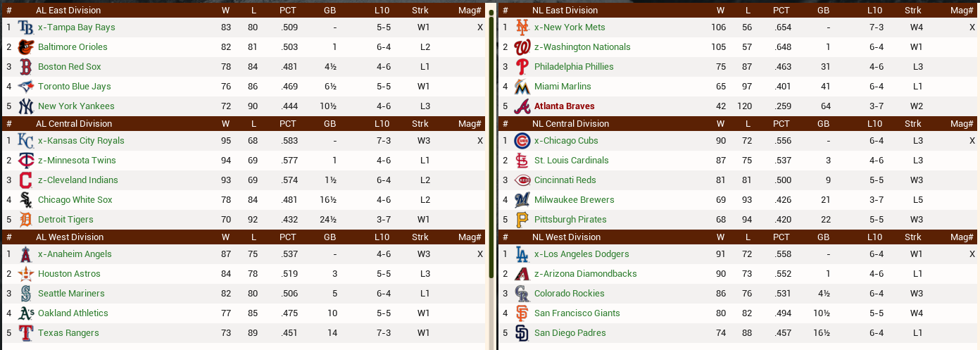Click the San Diego Padres logo

click(x=522, y=333)
